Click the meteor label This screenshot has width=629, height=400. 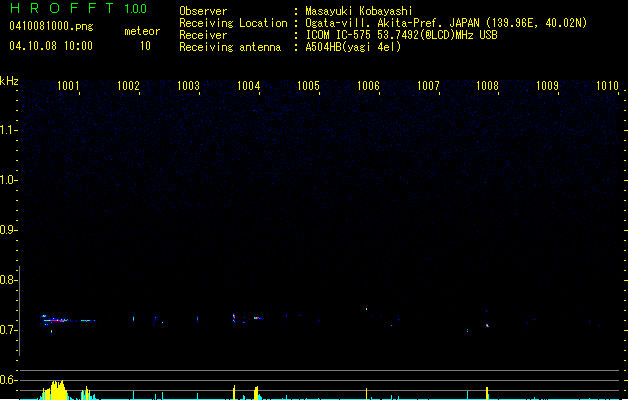[142, 31]
